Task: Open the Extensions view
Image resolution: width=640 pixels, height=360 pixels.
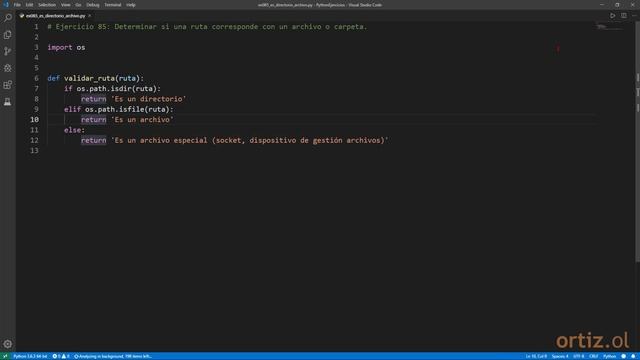Action: click(7, 85)
